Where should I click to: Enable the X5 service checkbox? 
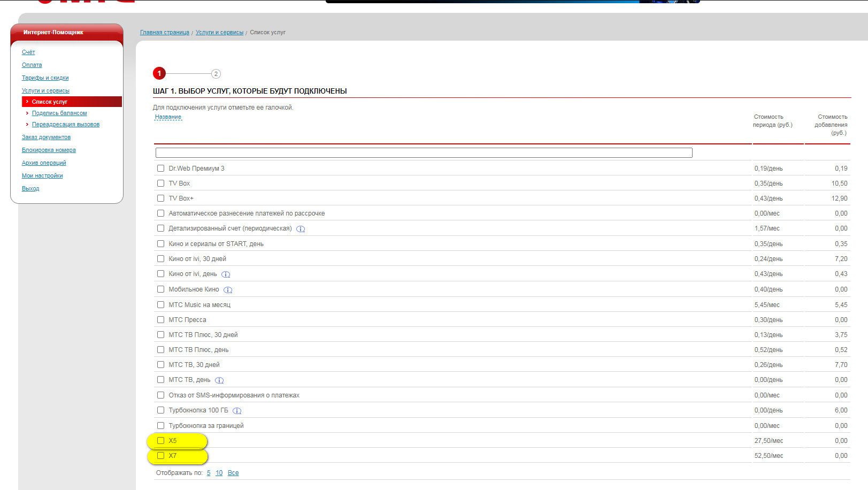coord(160,440)
